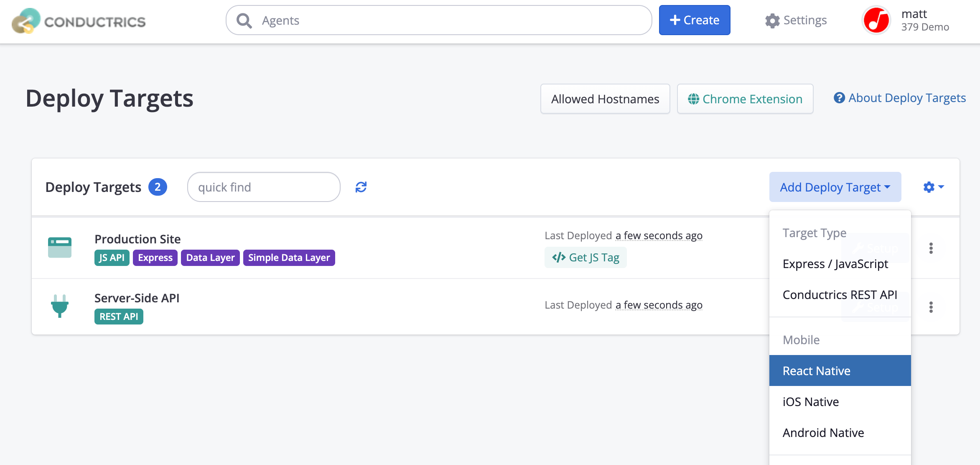Viewport: 980px width, 465px height.
Task: Click the Get JS Tag button
Action: point(585,257)
